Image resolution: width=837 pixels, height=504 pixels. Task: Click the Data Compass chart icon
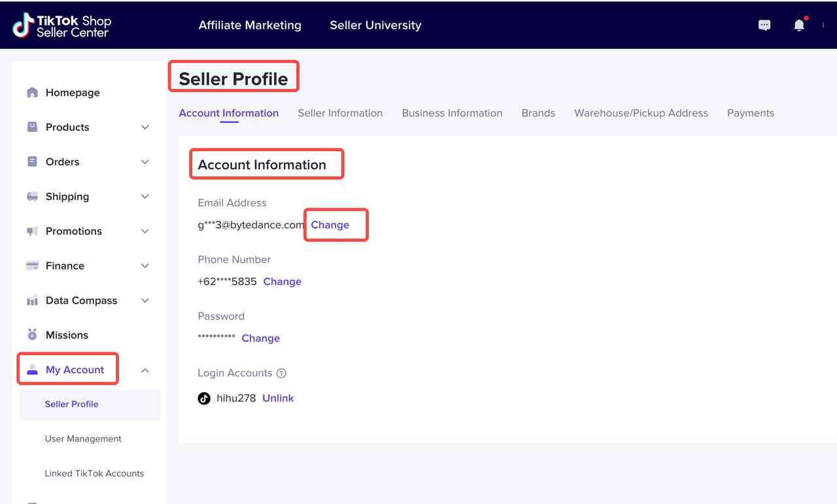pyautogui.click(x=32, y=301)
